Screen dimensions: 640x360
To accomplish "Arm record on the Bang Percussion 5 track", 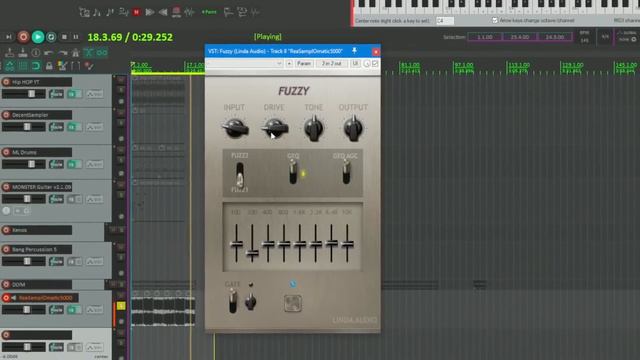I will click(6, 249).
